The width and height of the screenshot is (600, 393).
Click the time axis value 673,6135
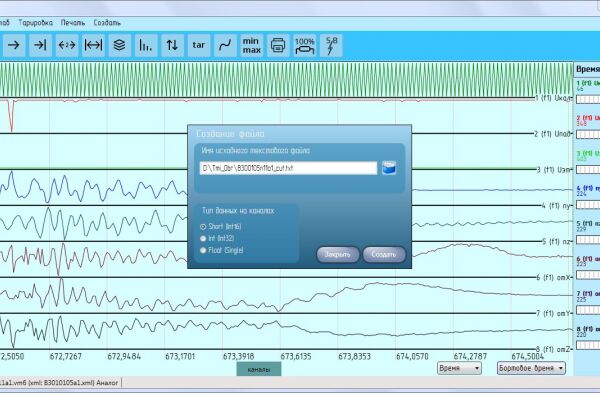click(x=296, y=357)
